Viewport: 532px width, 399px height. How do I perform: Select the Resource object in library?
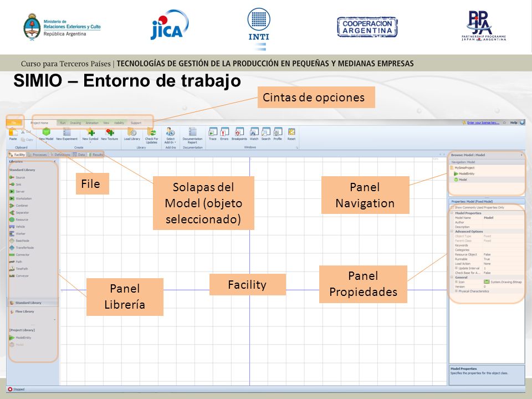pos(19,220)
